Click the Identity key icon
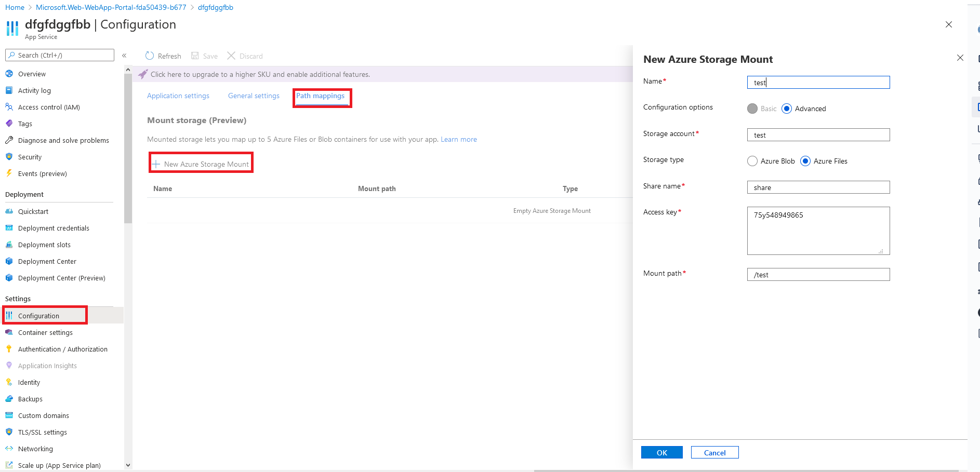The width and height of the screenshot is (980, 472). coord(9,382)
